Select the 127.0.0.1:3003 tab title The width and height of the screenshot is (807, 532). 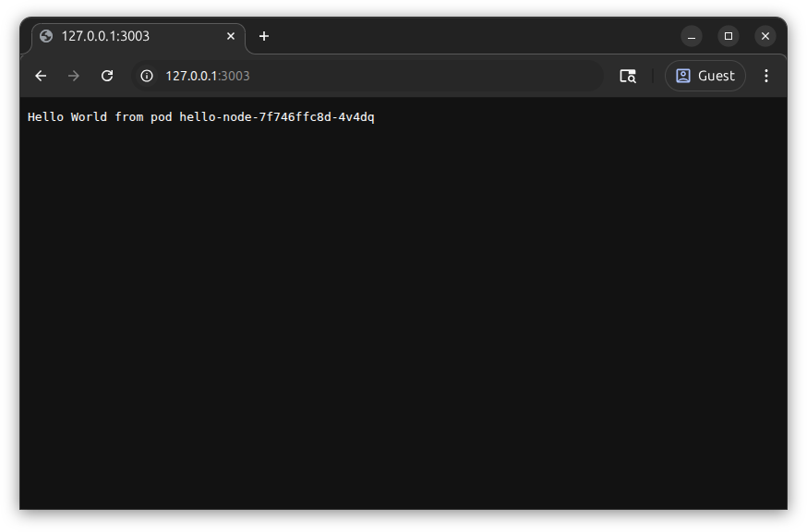(x=105, y=36)
